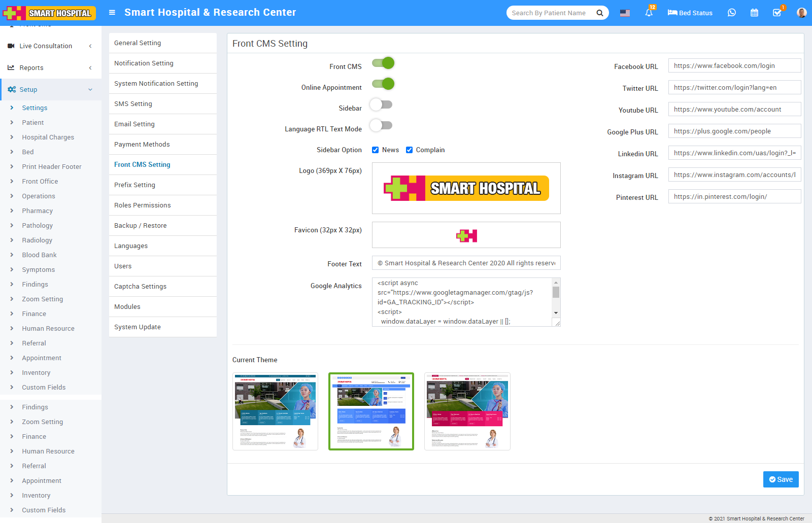The image size is (812, 523).
Task: Open the System Update tab
Action: 163,327
